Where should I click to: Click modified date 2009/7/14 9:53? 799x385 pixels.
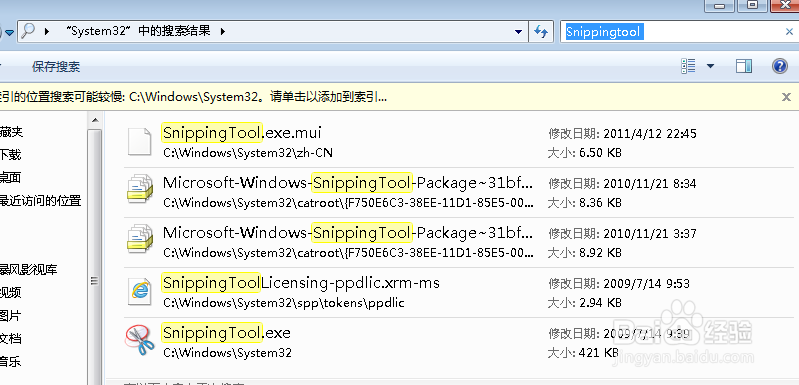pos(646,284)
